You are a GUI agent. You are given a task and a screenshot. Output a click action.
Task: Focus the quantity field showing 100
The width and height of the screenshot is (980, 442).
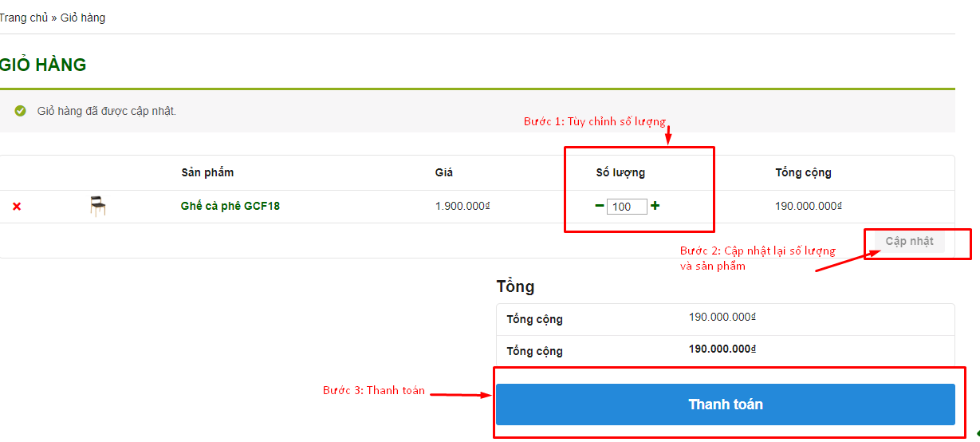[x=627, y=207]
